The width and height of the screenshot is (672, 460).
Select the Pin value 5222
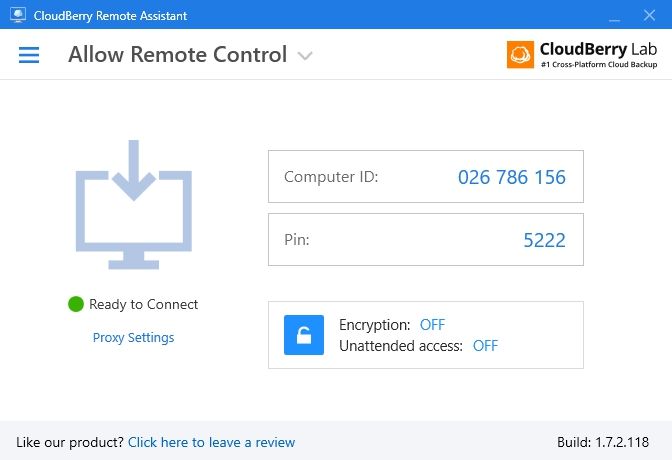(544, 240)
